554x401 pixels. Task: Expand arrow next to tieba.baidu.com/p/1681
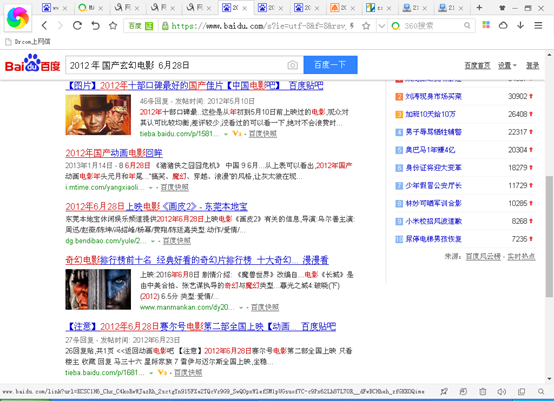[x=151, y=373]
